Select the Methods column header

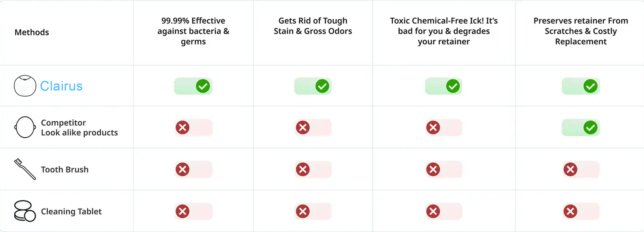[x=32, y=32]
